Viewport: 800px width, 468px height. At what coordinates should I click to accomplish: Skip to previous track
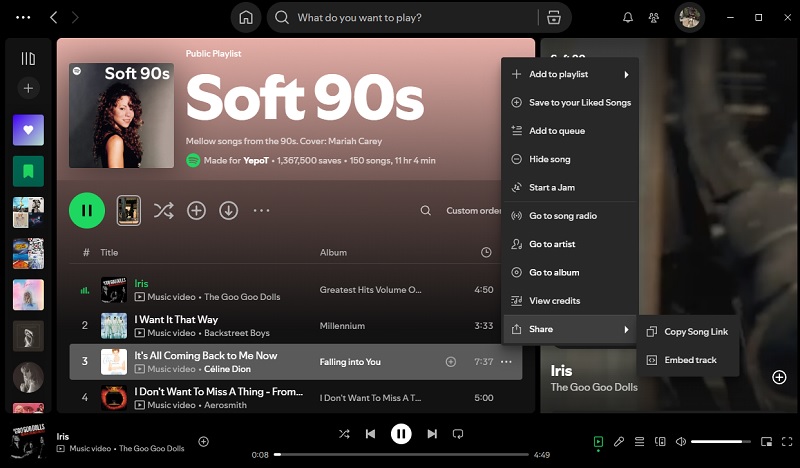point(370,434)
